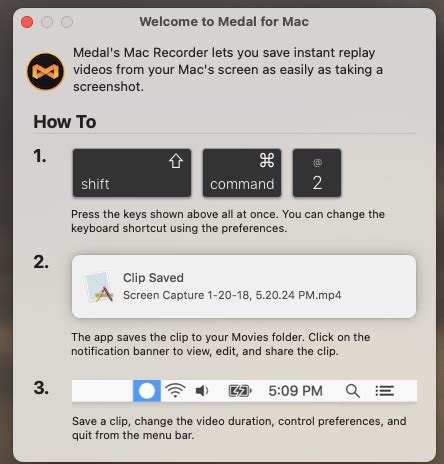This screenshot has width=444, height=464.
Task: Click the command key graphic
Action: (242, 173)
